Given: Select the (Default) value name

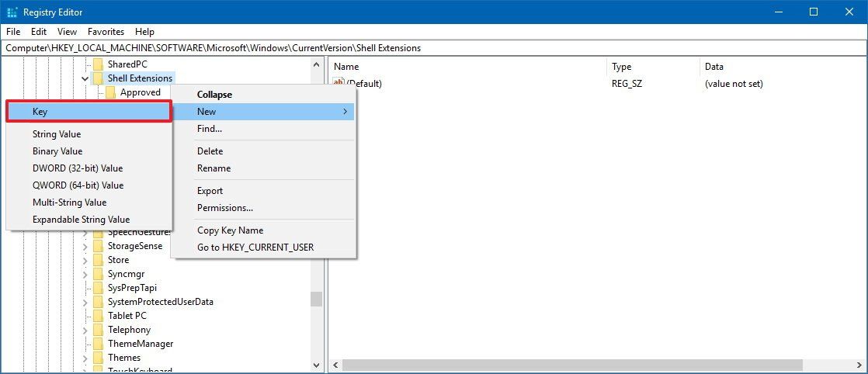Looking at the screenshot, I should point(364,84).
